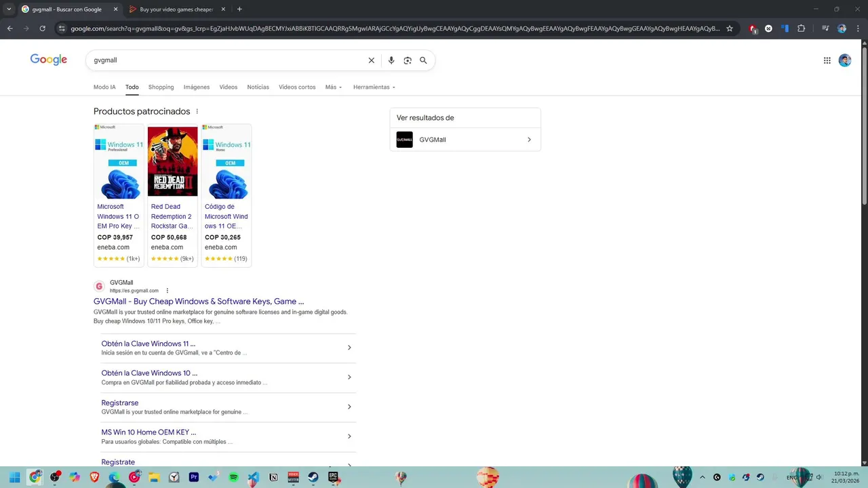Open the Google apps grid icon
The height and width of the screenshot is (488, 868).
tap(827, 60)
